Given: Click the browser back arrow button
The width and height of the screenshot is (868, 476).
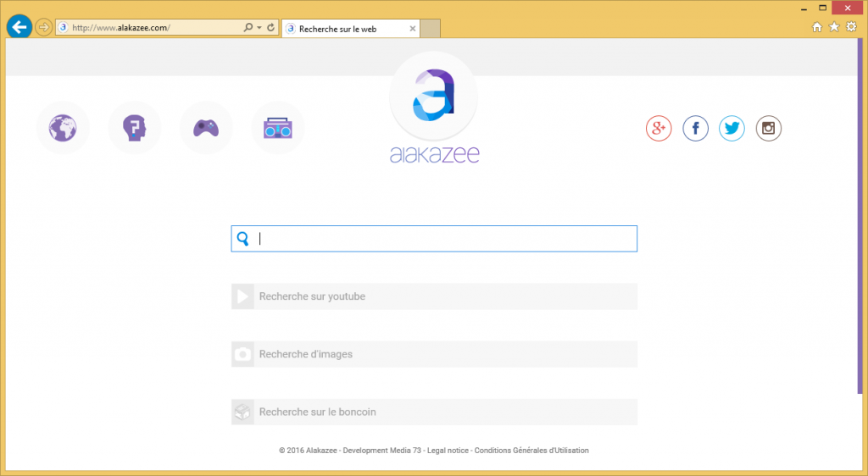Looking at the screenshot, I should (x=19, y=27).
